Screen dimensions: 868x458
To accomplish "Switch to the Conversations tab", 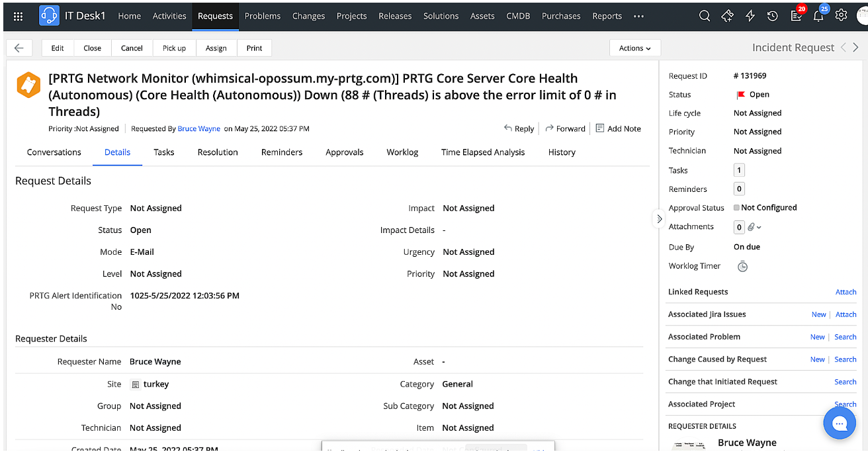I will point(54,152).
